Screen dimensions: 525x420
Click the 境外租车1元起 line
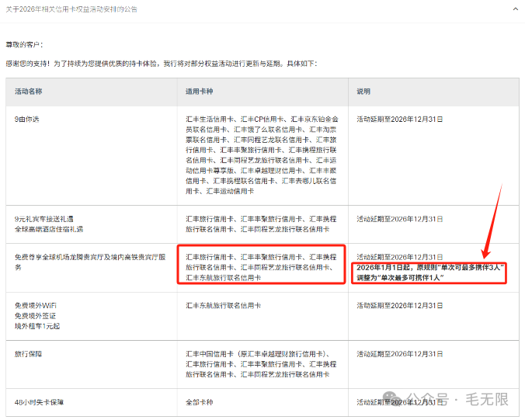click(37, 326)
